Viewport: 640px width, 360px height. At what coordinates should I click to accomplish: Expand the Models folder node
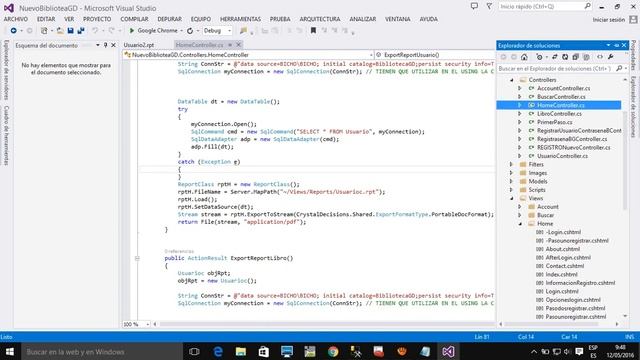pos(512,181)
